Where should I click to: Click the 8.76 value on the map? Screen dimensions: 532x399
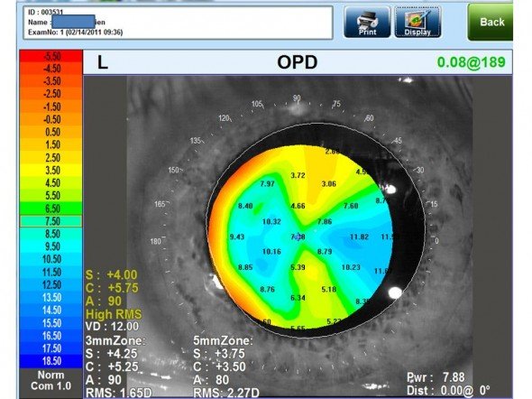point(268,289)
